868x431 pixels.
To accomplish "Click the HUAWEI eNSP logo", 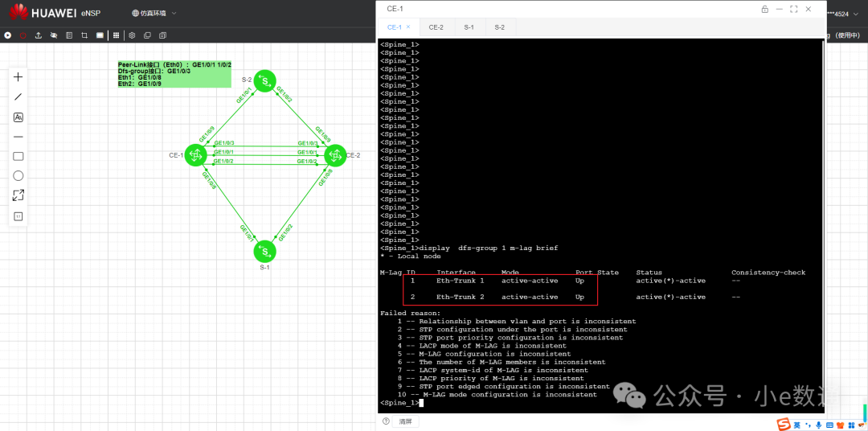I will tap(55, 12).
